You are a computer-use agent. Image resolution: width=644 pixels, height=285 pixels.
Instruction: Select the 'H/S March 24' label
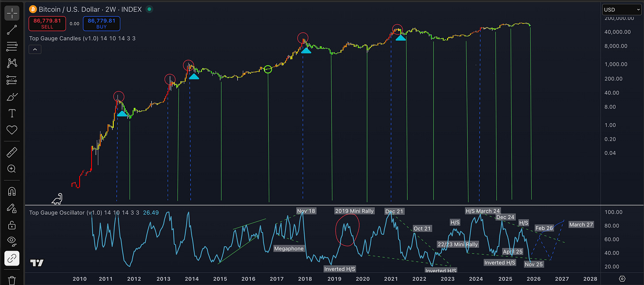[483, 211]
